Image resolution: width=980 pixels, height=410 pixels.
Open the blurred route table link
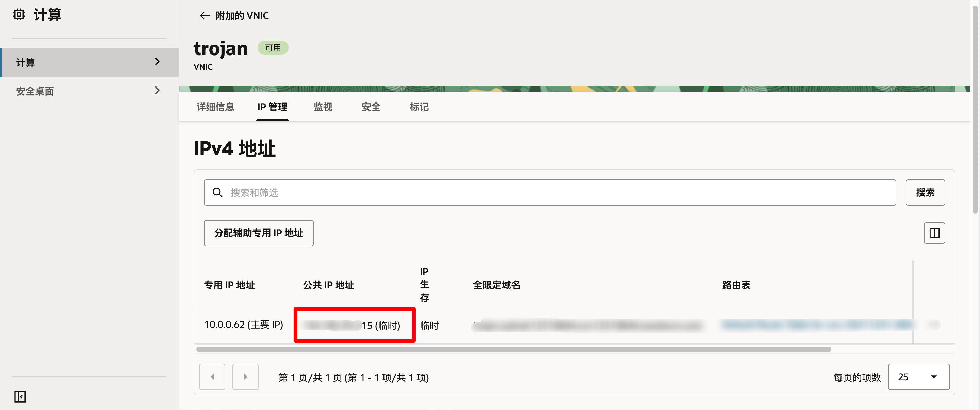coord(816,325)
